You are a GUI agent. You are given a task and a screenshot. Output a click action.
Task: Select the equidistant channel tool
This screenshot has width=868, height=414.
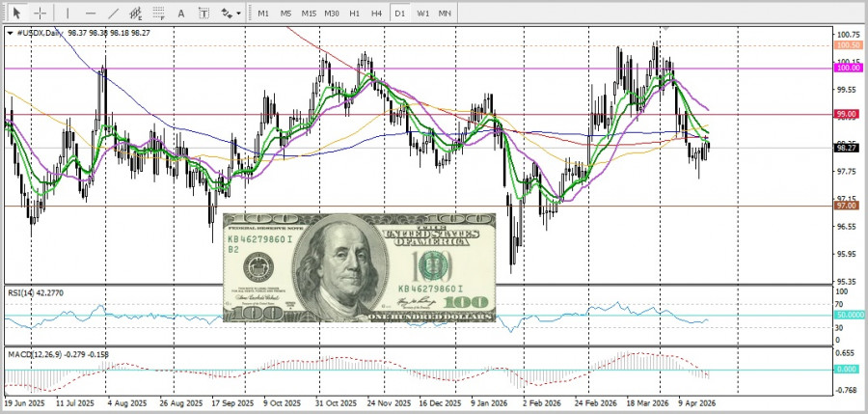[x=136, y=13]
